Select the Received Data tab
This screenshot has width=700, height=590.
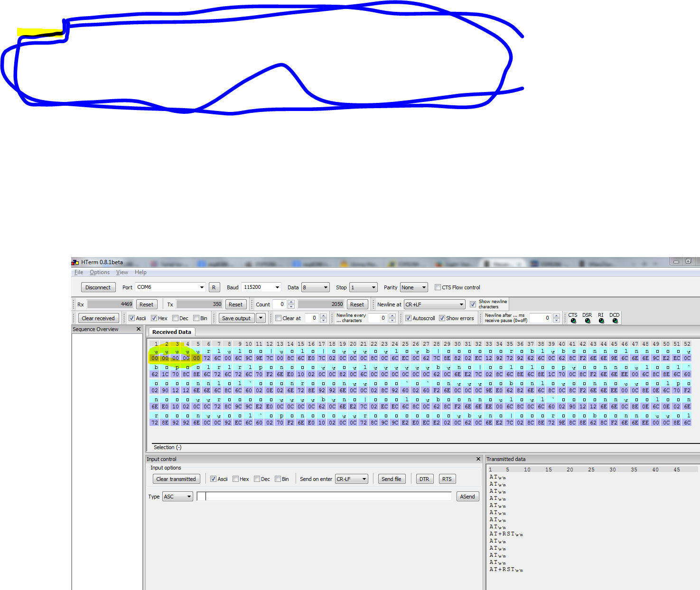(x=171, y=332)
